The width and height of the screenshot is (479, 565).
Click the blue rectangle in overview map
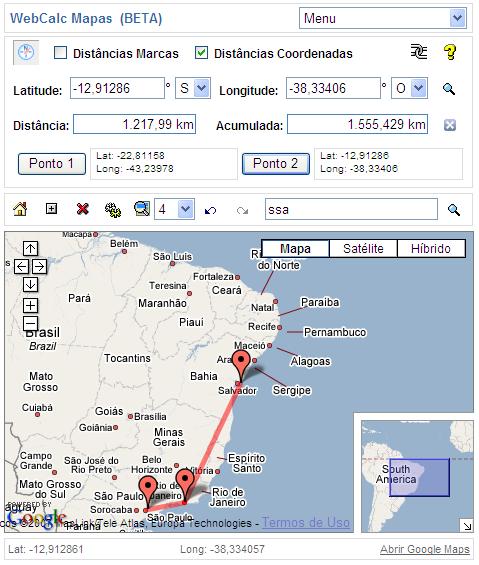click(419, 477)
